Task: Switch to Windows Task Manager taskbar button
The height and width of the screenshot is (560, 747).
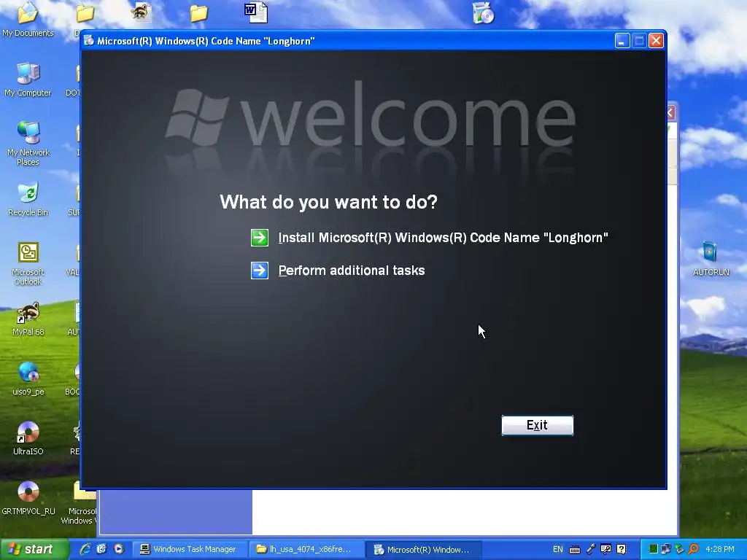Action: point(189,550)
